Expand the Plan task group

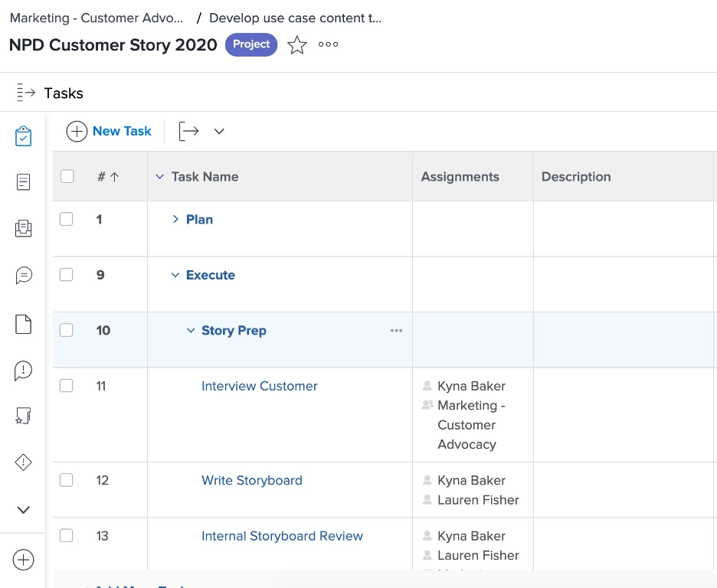175,220
